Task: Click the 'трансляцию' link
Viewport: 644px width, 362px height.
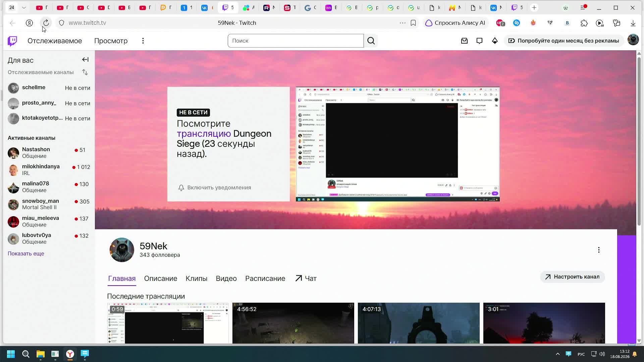Action: [x=204, y=134]
